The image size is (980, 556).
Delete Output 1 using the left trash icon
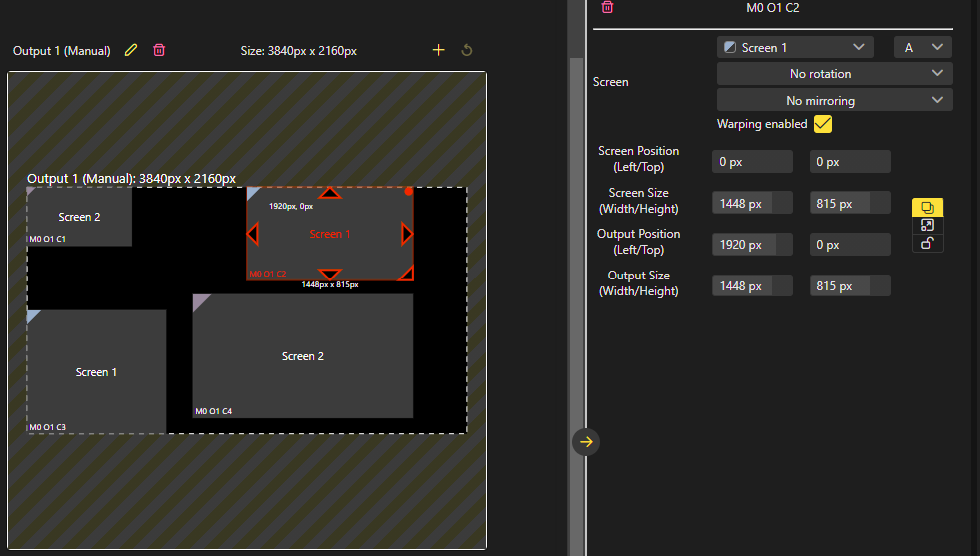click(159, 50)
